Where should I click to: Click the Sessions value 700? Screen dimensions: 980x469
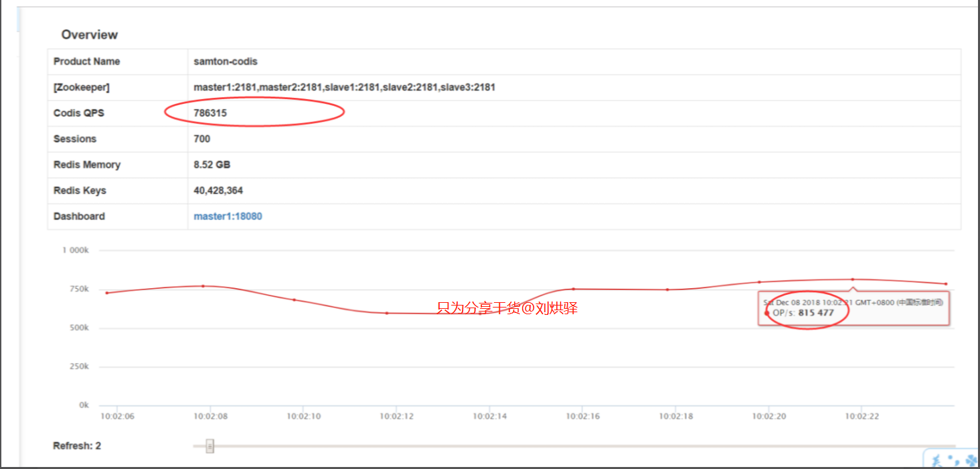pyautogui.click(x=201, y=139)
